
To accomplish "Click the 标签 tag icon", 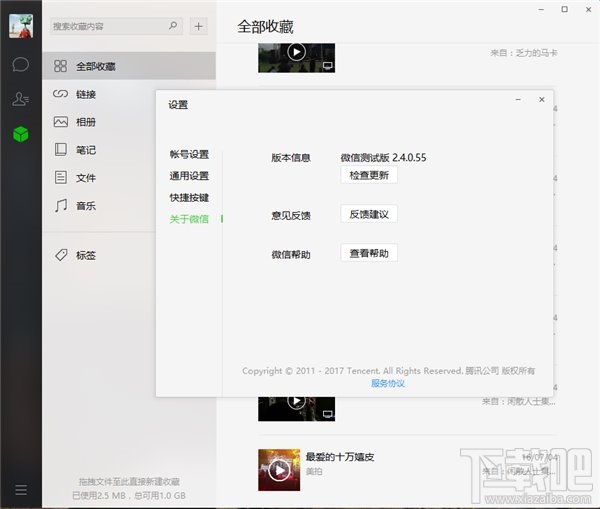I will pos(61,255).
